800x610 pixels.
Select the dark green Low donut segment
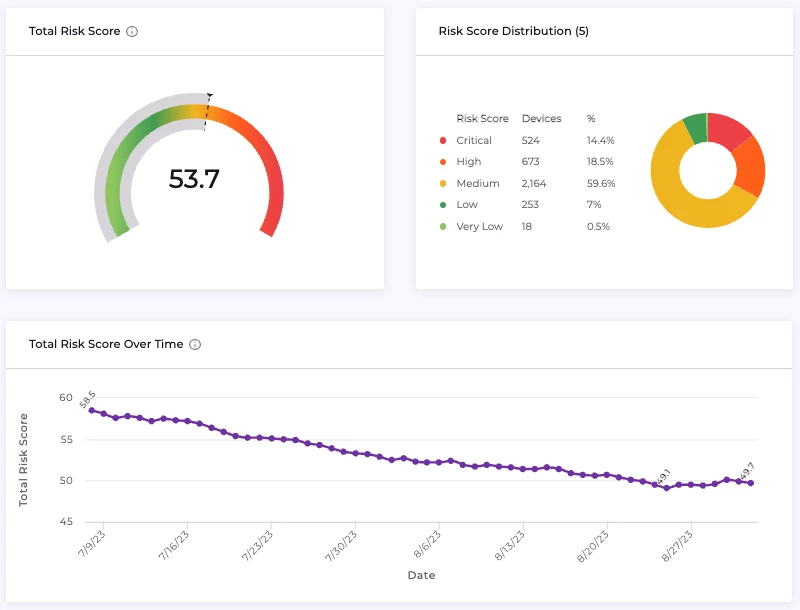click(x=694, y=128)
